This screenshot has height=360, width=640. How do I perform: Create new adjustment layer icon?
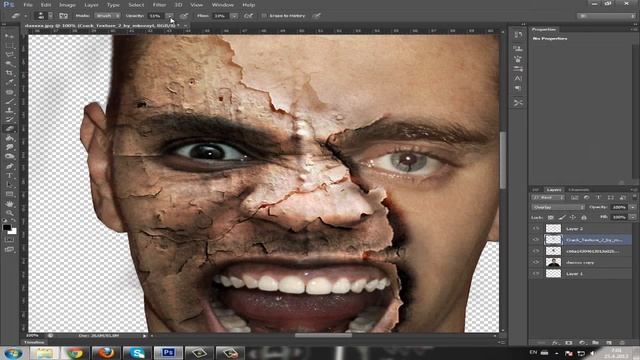582,343
